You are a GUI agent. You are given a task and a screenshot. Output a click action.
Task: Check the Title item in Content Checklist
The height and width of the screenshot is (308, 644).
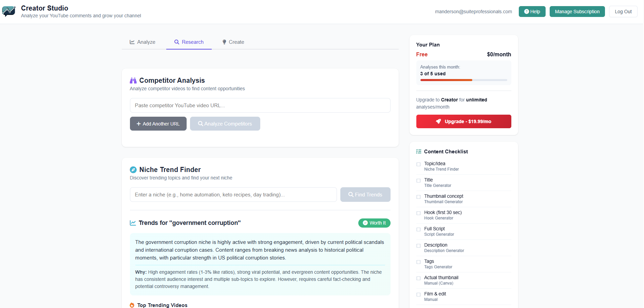pyautogui.click(x=418, y=180)
